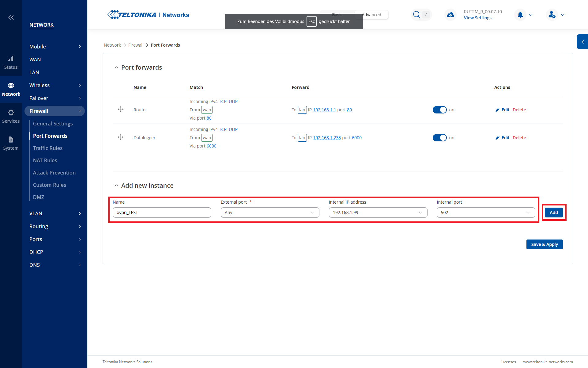Click the search magnifier icon
Screen dimensions: 588x368
click(417, 15)
